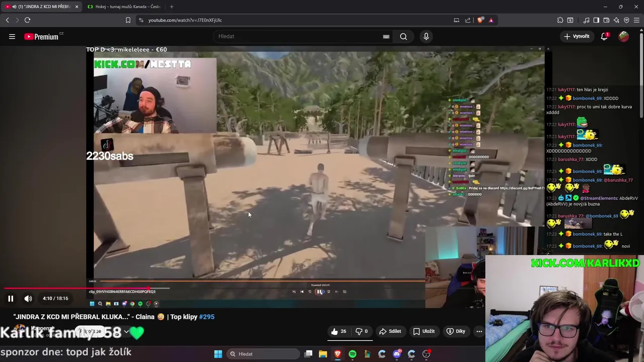Open League of Legends taskbar icon
The image size is (644, 362).
(x=367, y=354)
